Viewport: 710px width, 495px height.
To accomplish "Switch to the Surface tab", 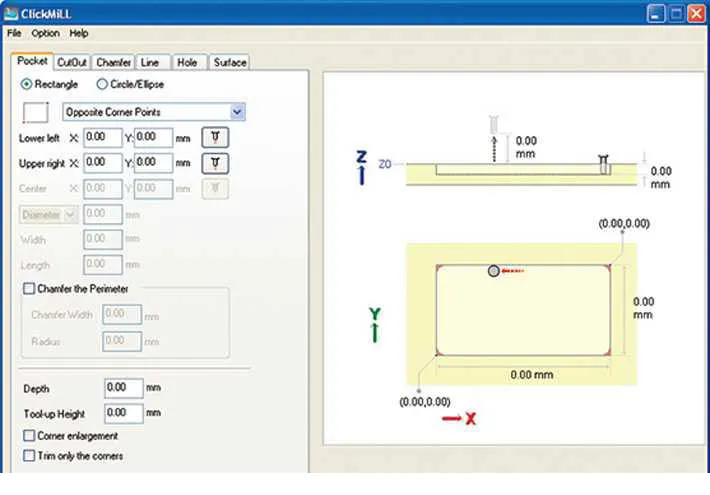I will (x=229, y=62).
